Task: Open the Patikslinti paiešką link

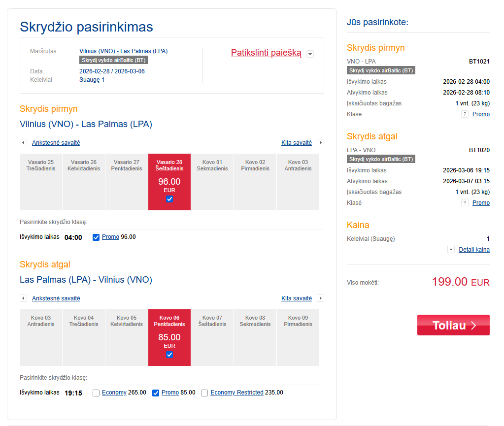Action: [x=266, y=53]
